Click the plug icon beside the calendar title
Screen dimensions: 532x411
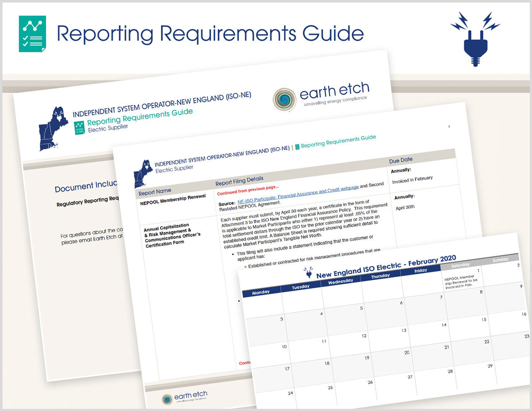tap(309, 272)
